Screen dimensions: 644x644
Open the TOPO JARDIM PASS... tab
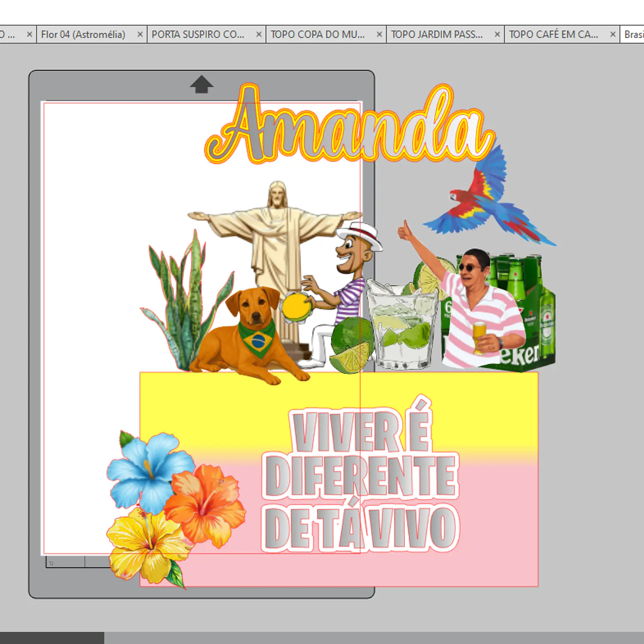pos(437,34)
